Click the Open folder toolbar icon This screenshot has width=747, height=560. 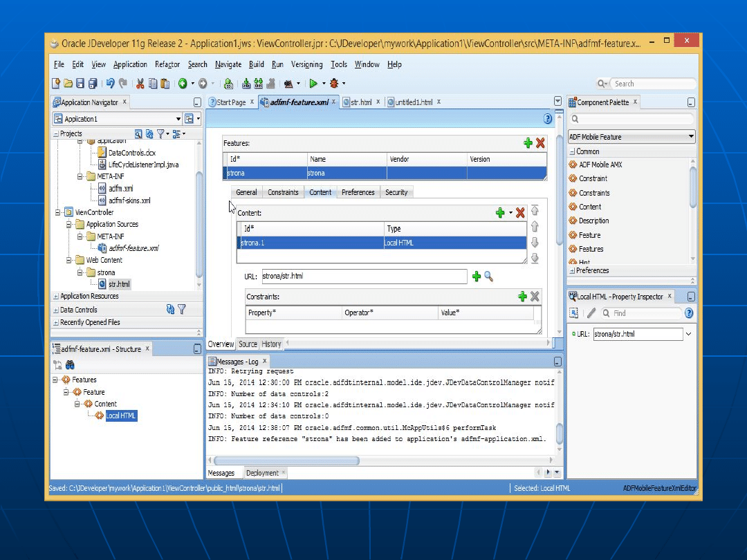pyautogui.click(x=68, y=84)
